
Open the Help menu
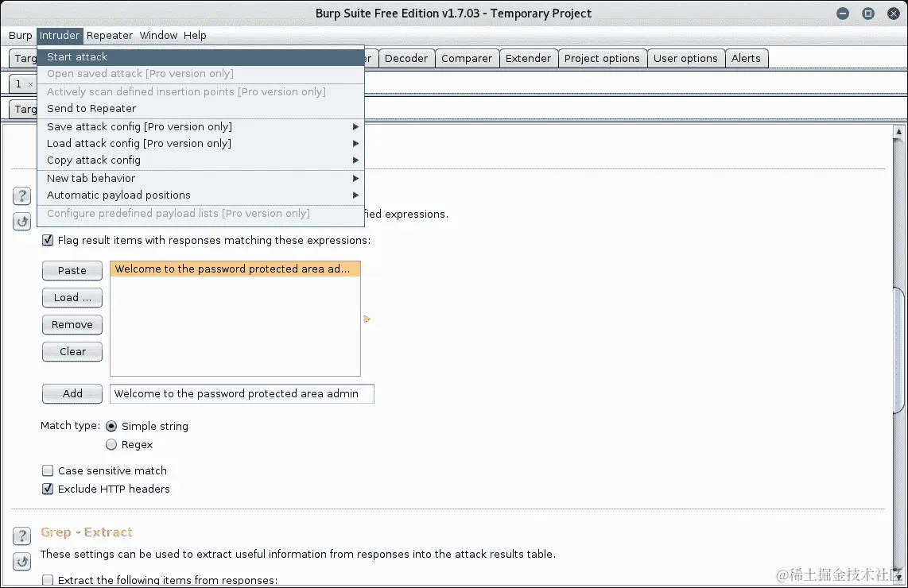tap(195, 35)
